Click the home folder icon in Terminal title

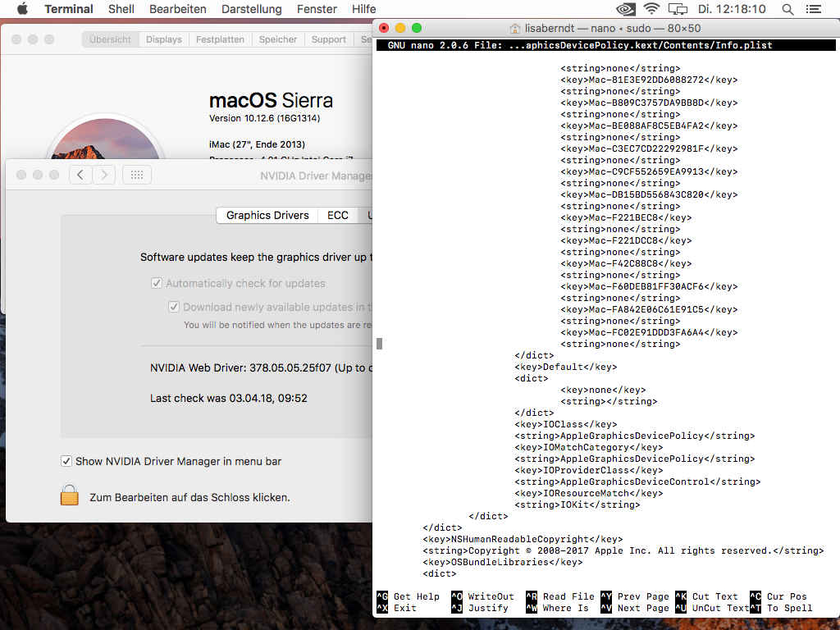(515, 29)
